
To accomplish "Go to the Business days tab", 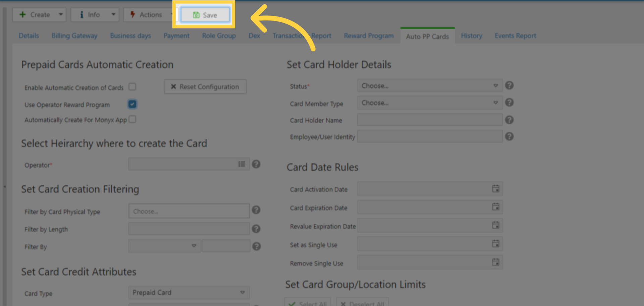I will point(130,36).
